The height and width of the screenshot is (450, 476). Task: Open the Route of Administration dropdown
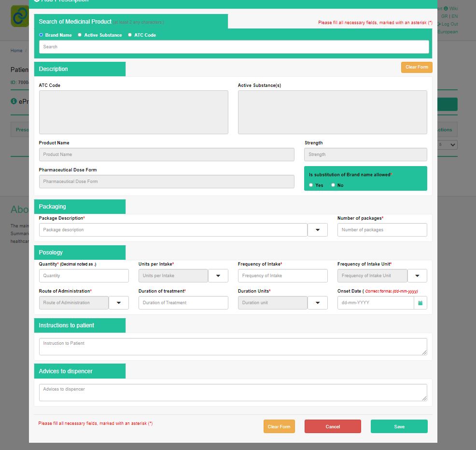tap(119, 303)
